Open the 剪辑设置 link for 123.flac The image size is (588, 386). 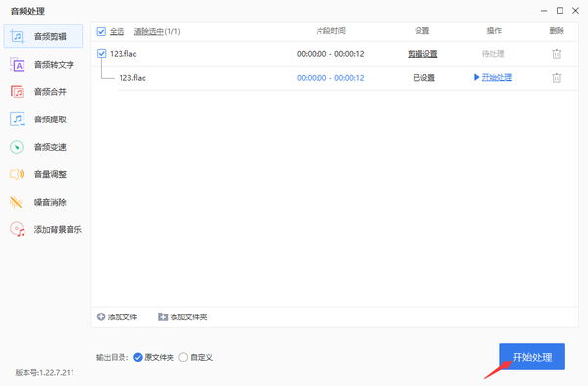click(x=422, y=54)
